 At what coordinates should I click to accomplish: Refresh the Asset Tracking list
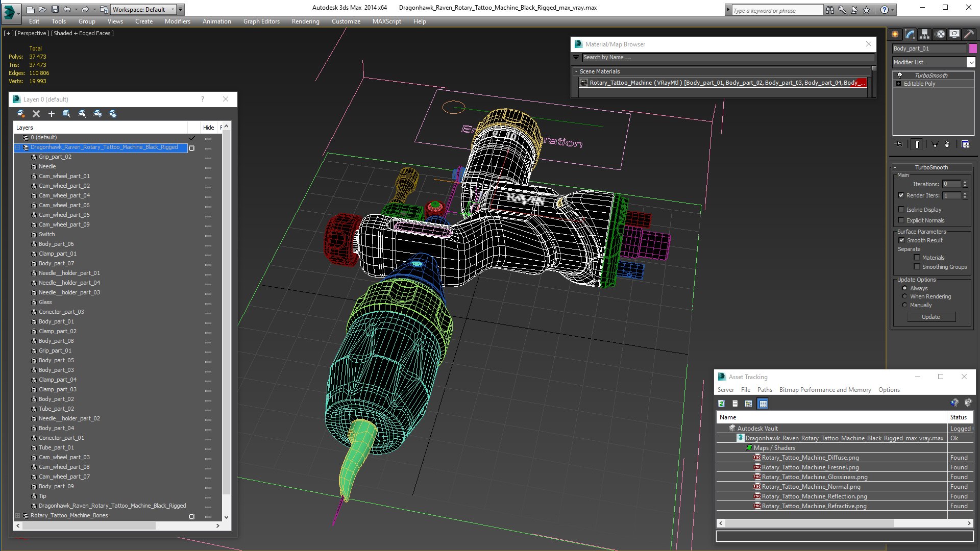click(721, 404)
